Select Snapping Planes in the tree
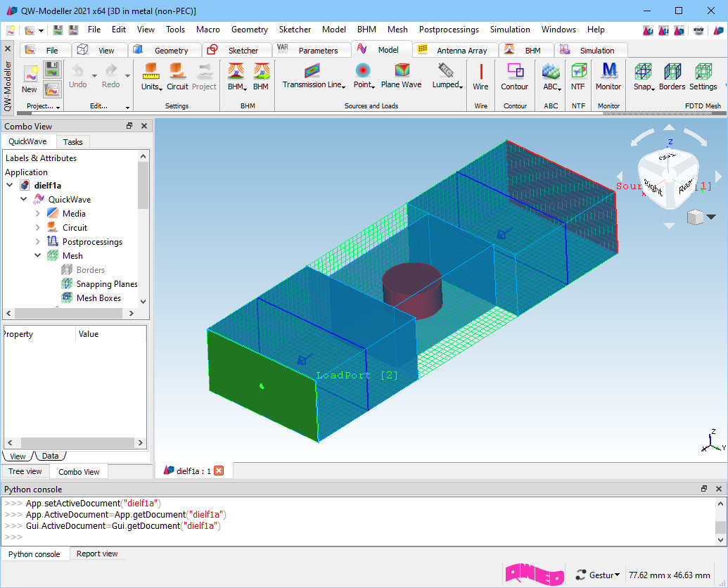This screenshot has width=728, height=588. (107, 283)
